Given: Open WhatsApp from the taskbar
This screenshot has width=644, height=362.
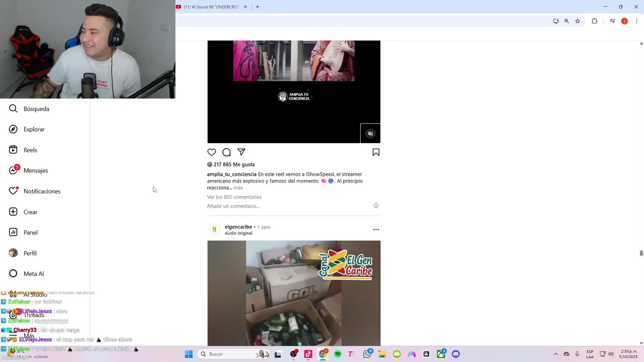Looking at the screenshot, I should click(x=367, y=354).
